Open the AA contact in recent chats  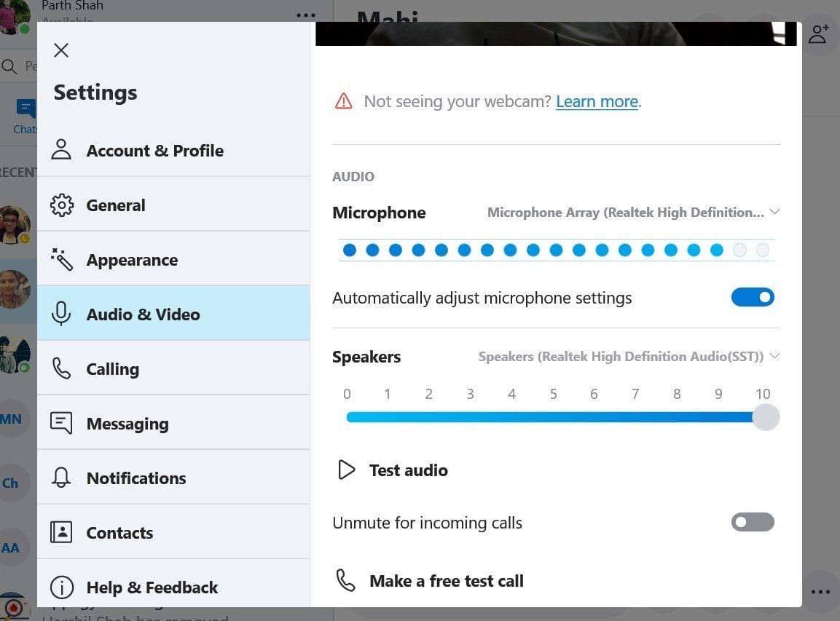11,547
